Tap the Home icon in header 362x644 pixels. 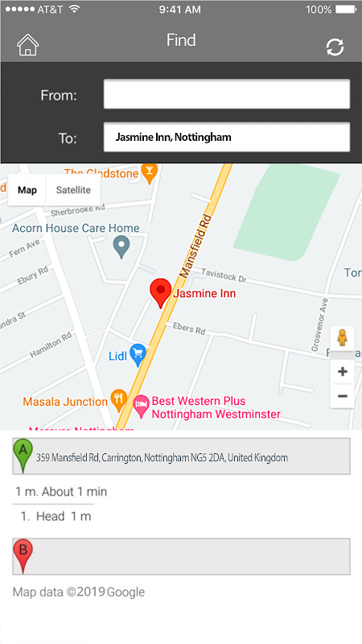pos(27,44)
